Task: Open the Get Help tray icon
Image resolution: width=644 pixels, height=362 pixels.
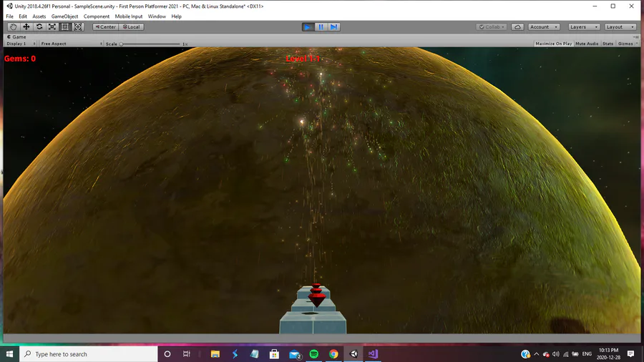Action: point(525,354)
